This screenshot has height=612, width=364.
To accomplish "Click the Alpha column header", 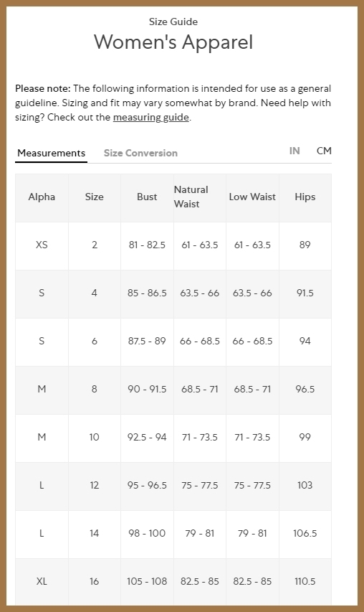I will [42, 197].
